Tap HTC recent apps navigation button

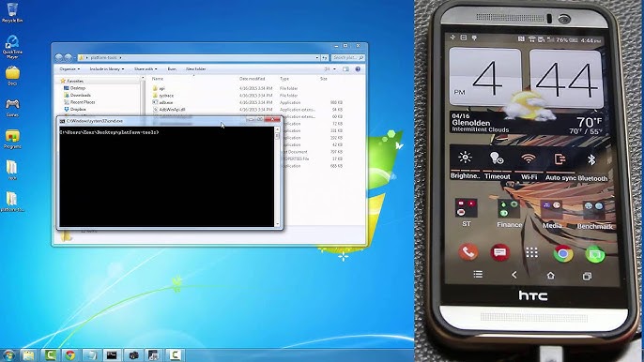pos(588,277)
